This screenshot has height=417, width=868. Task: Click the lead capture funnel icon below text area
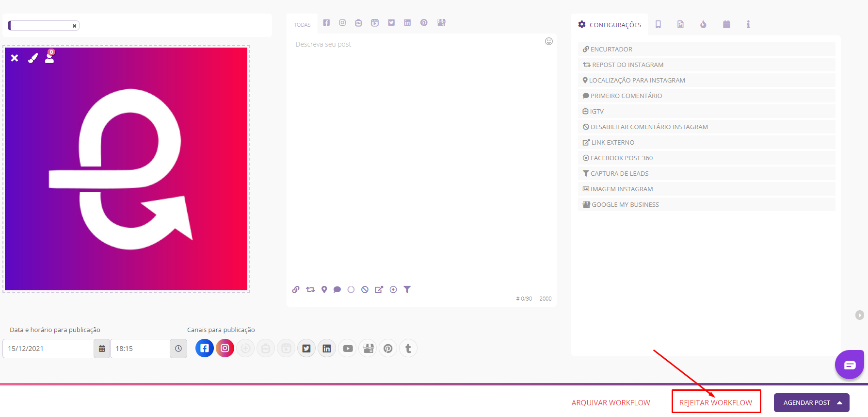pos(407,289)
